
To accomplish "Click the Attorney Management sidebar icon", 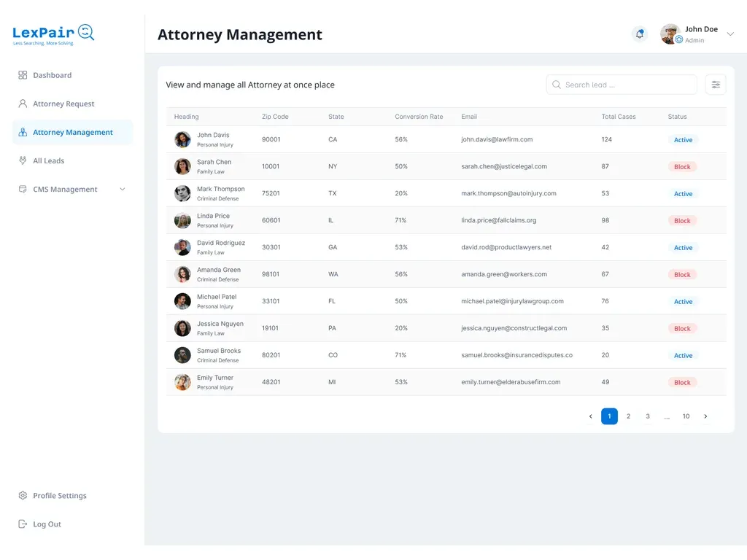I will point(23,133).
